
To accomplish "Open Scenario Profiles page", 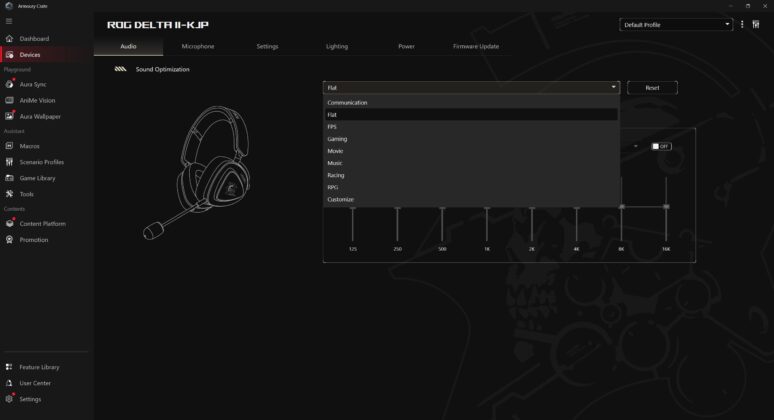I will 41,162.
